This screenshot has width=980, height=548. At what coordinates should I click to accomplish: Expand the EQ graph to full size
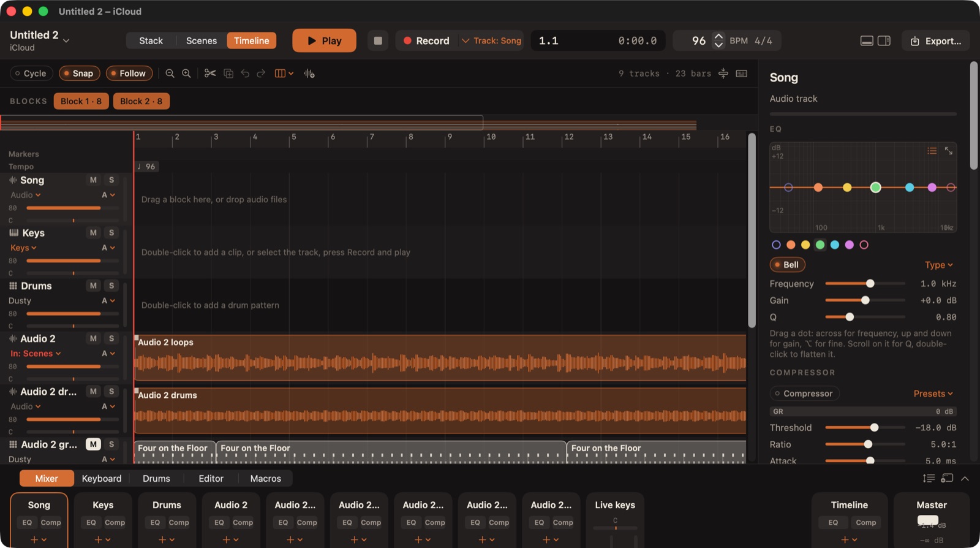pyautogui.click(x=948, y=151)
